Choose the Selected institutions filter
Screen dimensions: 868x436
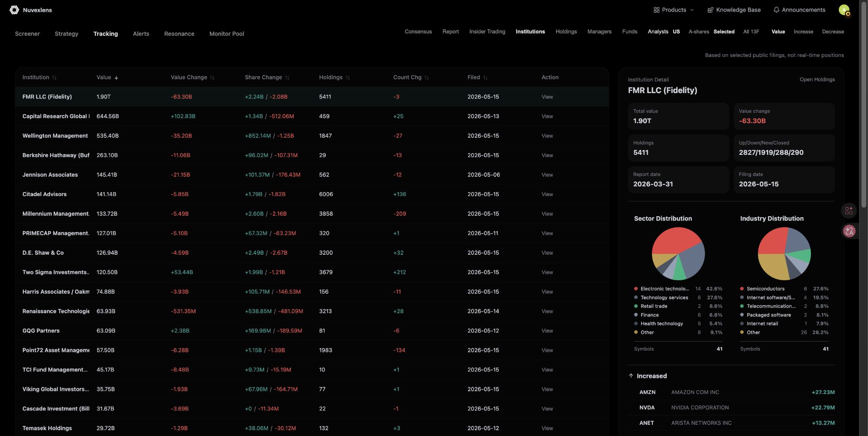click(x=724, y=32)
